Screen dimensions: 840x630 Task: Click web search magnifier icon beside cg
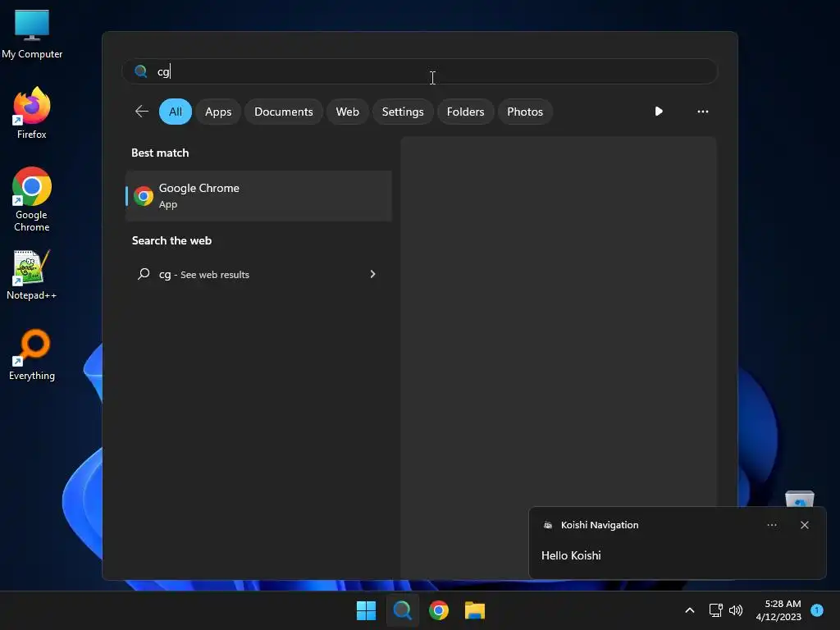click(x=144, y=274)
